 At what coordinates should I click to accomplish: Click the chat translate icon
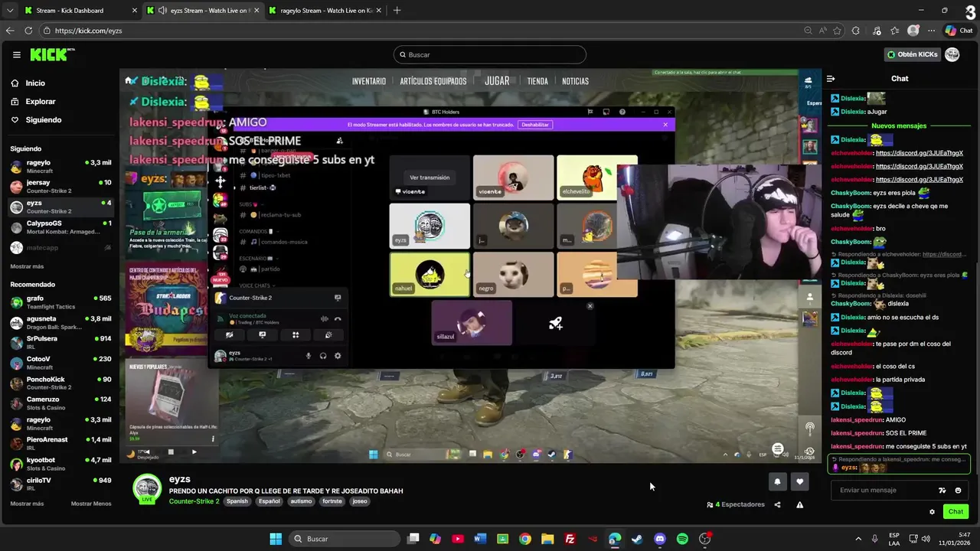[942, 491]
